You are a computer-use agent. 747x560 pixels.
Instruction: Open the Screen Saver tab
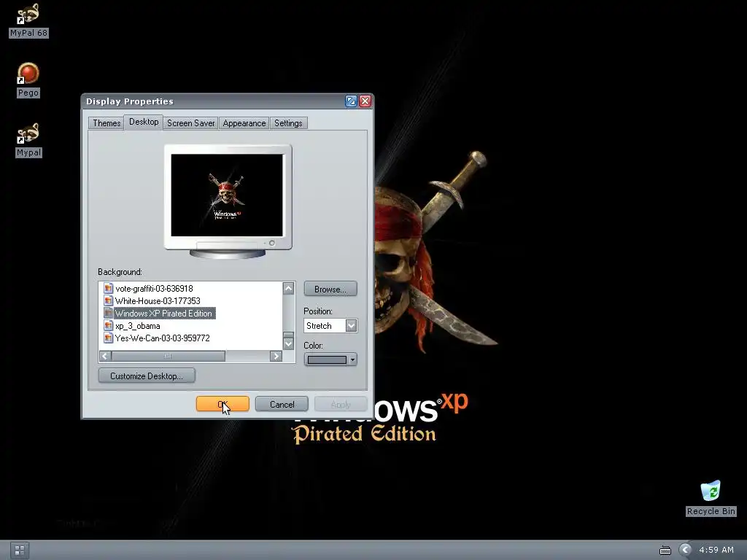click(x=190, y=122)
